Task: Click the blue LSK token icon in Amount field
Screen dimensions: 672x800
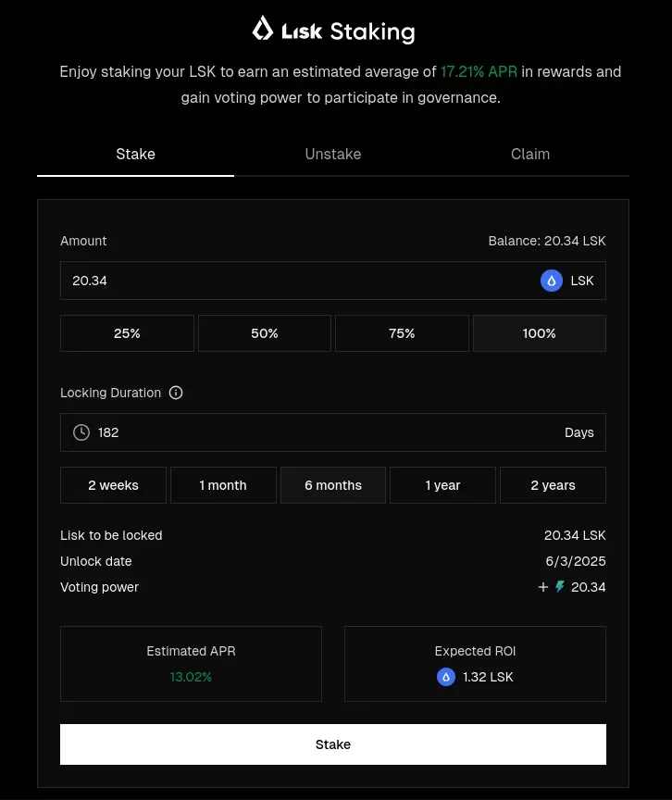Action: coord(551,281)
